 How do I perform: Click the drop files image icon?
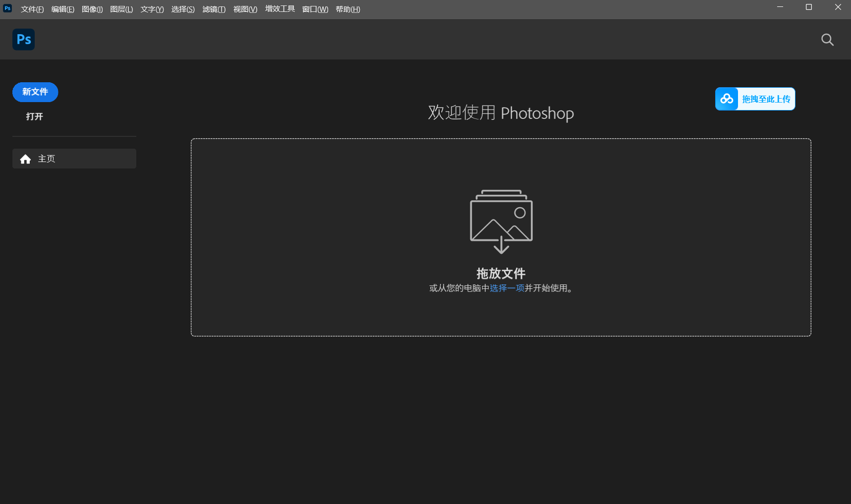[x=501, y=222]
